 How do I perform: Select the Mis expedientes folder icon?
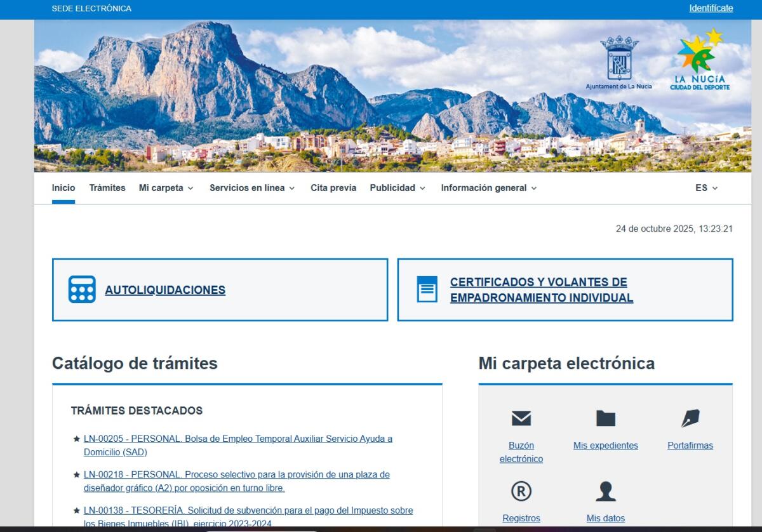[x=605, y=418]
